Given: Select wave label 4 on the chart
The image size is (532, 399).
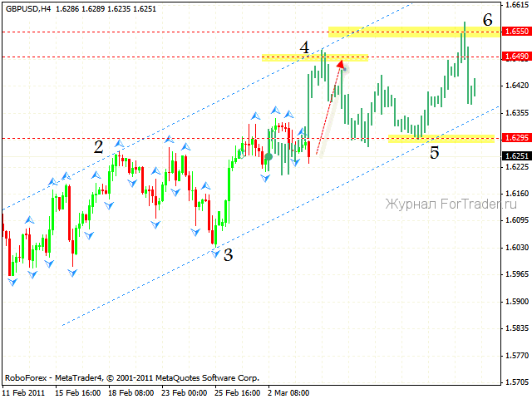Looking at the screenshot, I should (x=305, y=49).
